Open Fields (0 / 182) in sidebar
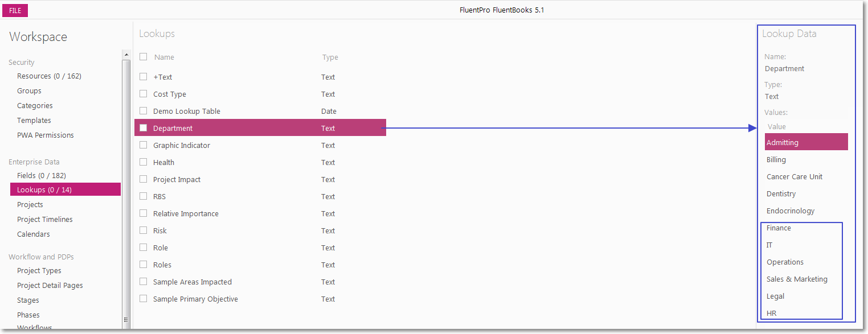The height and width of the screenshot is (334, 868). pyautogui.click(x=42, y=176)
